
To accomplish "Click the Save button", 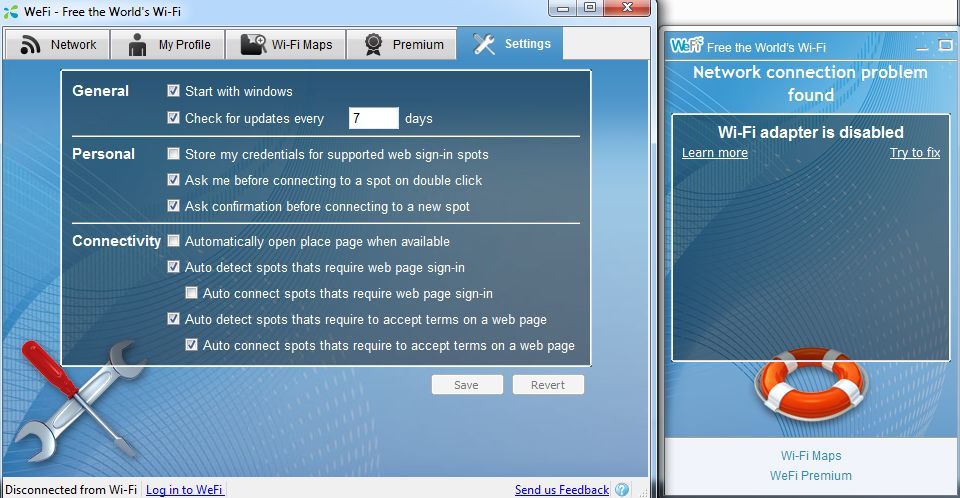I will (x=467, y=385).
